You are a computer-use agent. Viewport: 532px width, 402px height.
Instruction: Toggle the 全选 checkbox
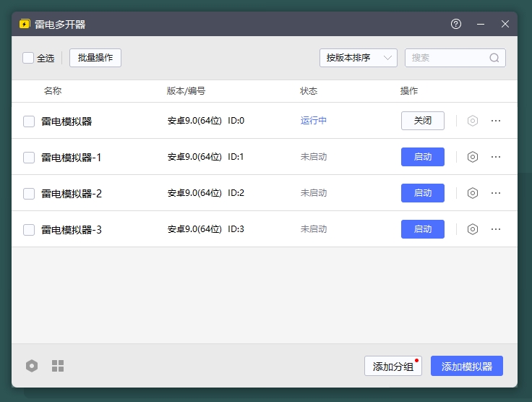28,58
